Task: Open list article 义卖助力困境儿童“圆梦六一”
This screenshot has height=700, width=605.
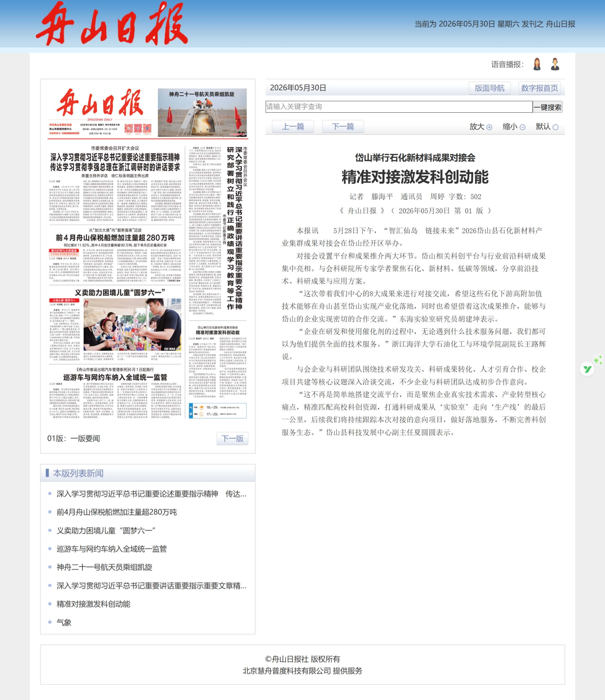Action: pyautogui.click(x=106, y=531)
